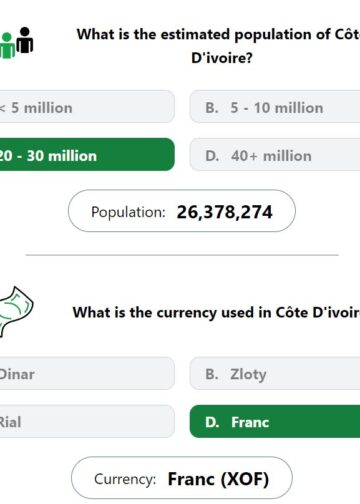Choose option B. 5 - 10 million
360x504 pixels.
pyautogui.click(x=275, y=107)
